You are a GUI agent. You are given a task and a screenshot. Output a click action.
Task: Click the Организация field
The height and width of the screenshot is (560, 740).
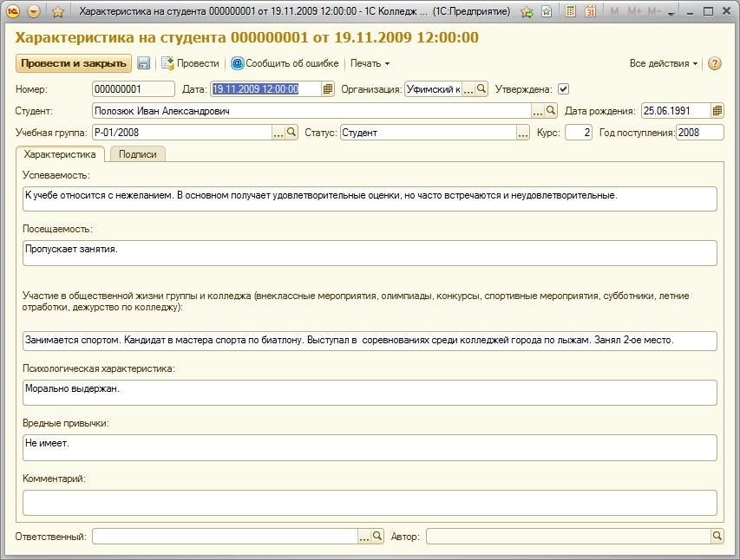[x=433, y=89]
